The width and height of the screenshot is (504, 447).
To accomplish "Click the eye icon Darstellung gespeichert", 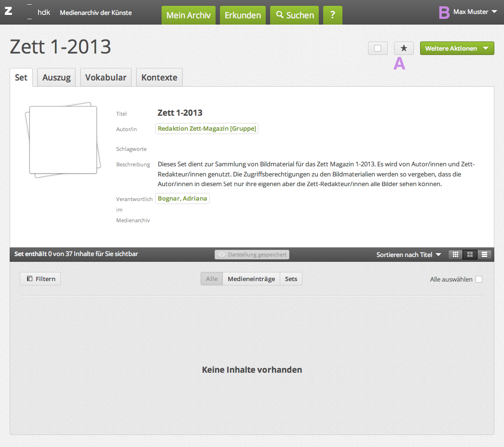I will point(222,255).
